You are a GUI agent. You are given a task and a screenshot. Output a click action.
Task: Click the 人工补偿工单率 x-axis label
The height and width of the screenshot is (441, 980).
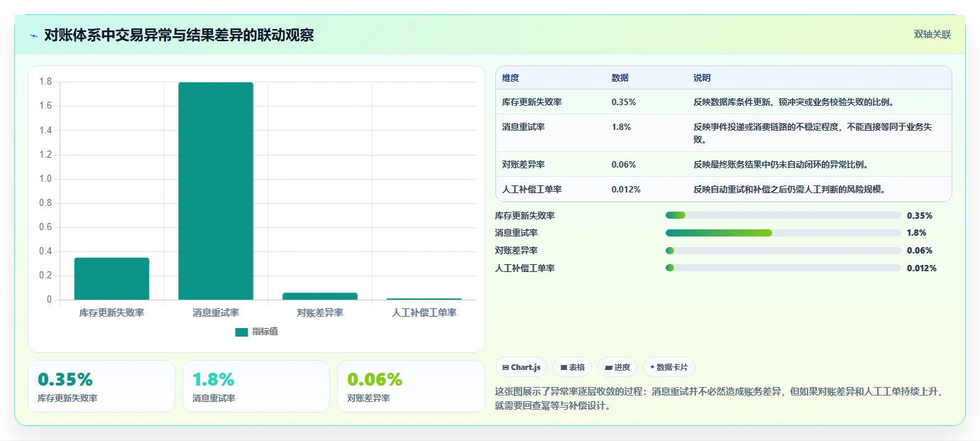(424, 312)
